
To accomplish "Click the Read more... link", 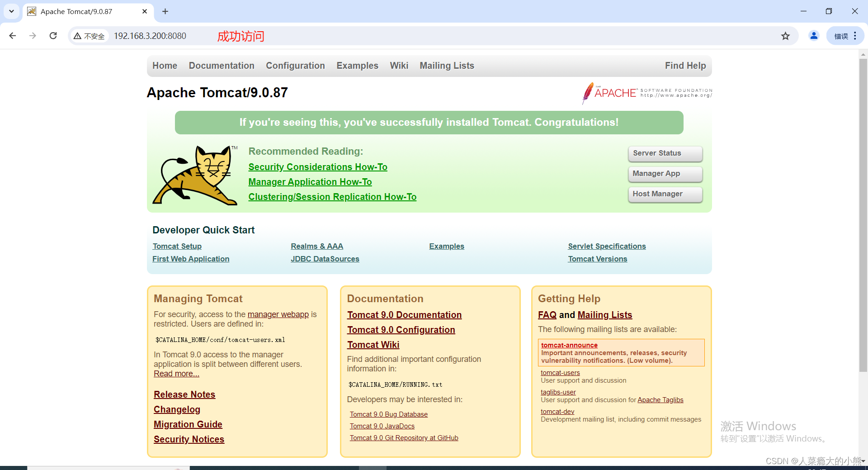I will click(x=176, y=374).
